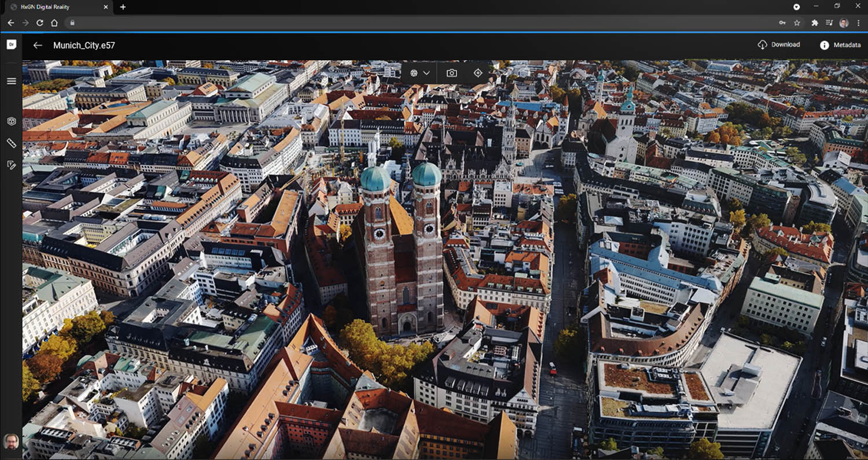The height and width of the screenshot is (460, 868).
Task: Open the browser extensions puzzle icon
Action: pos(815,23)
